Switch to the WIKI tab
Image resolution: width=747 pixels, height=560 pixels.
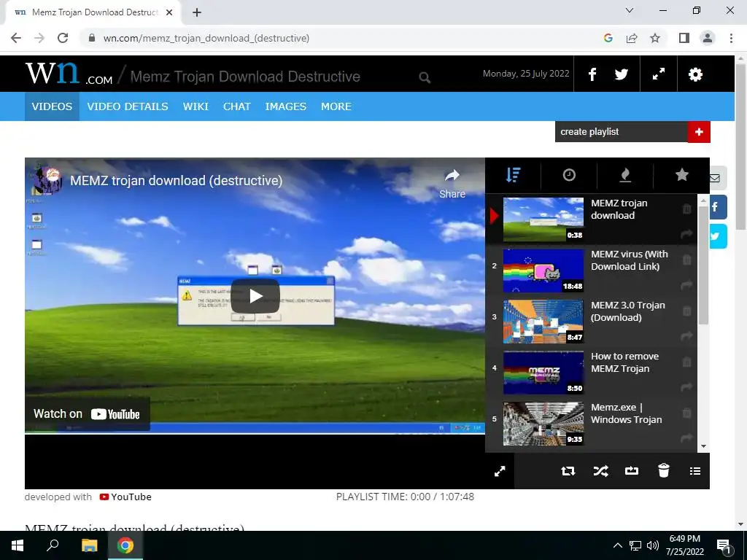click(196, 106)
